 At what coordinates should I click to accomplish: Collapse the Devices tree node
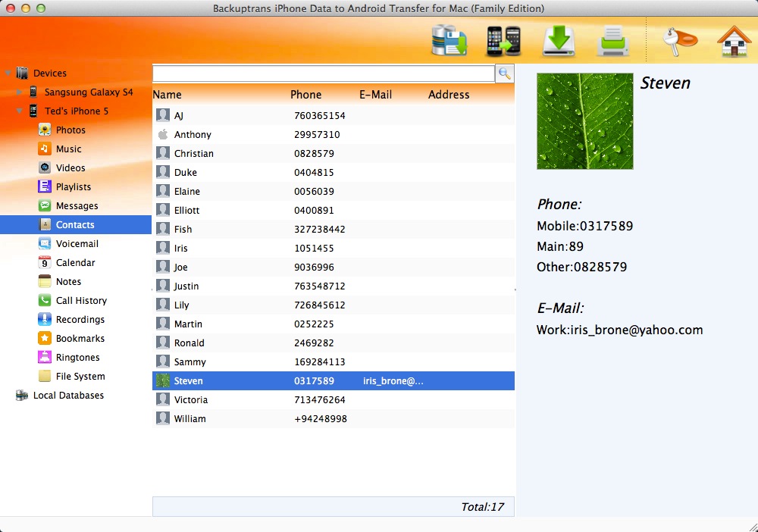(x=8, y=74)
